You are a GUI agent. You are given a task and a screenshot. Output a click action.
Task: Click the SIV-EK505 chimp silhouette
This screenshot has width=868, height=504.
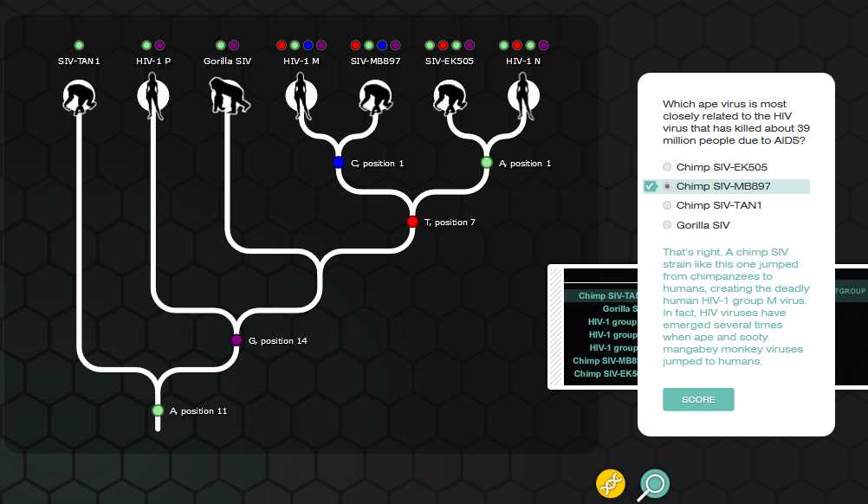(x=450, y=97)
